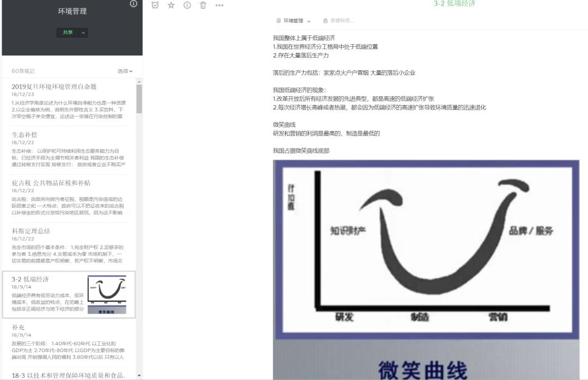Click the line 我国占据微笑曲线底部
The height and width of the screenshot is (380, 588).
pos(301,151)
